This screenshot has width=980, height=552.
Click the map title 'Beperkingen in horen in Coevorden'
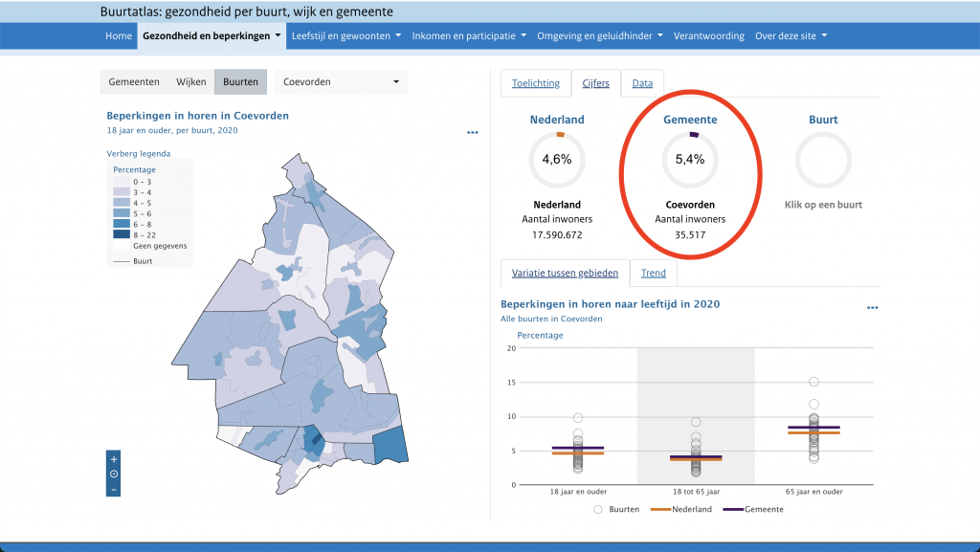197,116
